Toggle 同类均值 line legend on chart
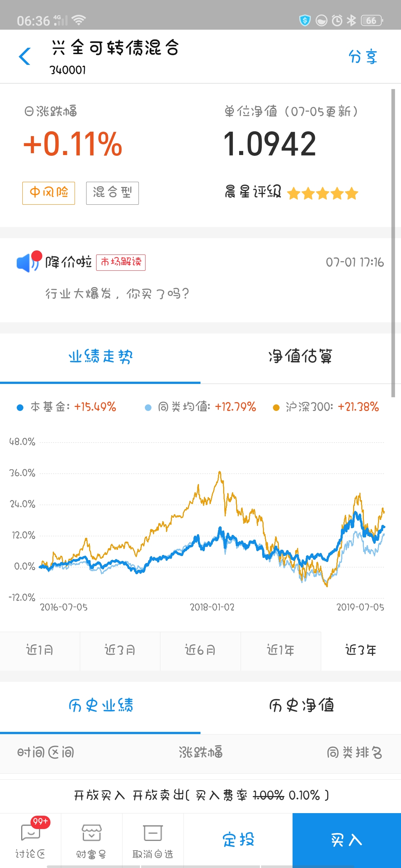This screenshot has width=401, height=868. click(200, 407)
